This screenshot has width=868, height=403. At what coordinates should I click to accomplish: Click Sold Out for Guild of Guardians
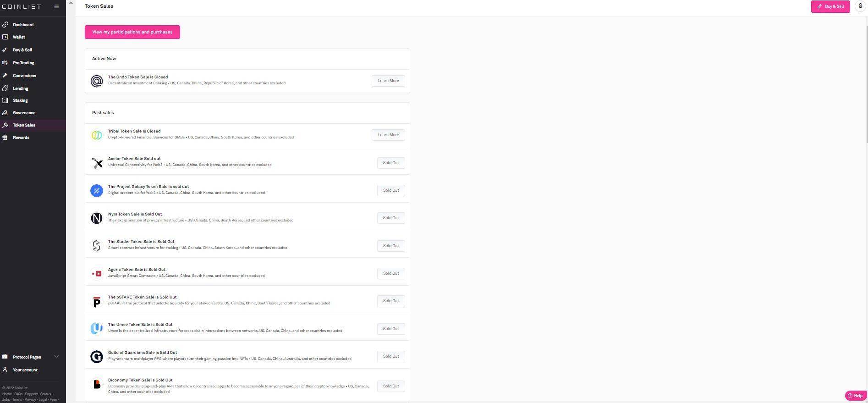[x=391, y=356]
